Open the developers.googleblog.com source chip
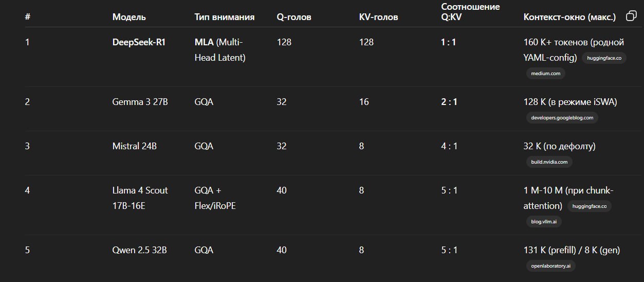This screenshot has height=282, width=644. tap(562, 117)
